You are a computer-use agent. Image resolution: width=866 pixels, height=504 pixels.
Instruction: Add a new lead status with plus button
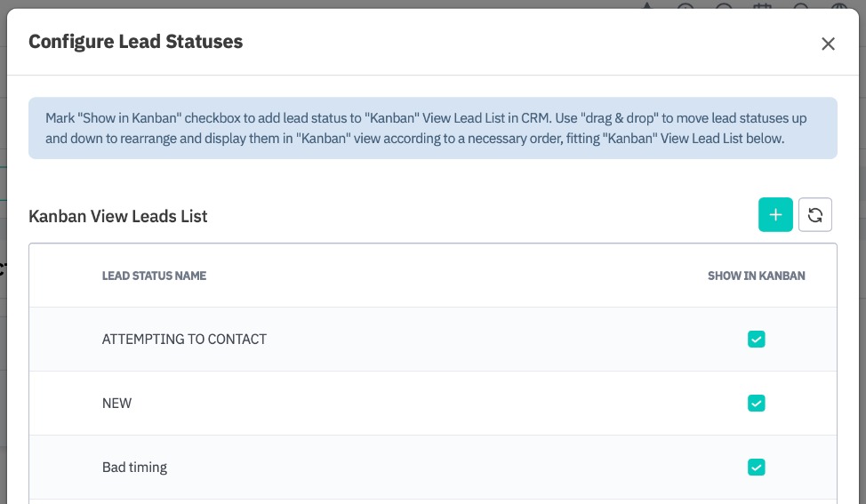pos(775,215)
